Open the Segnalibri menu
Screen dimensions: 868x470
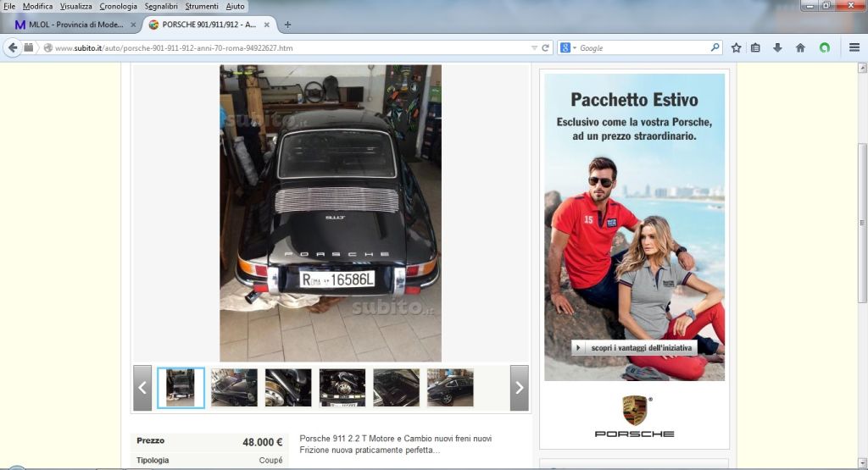(x=161, y=6)
